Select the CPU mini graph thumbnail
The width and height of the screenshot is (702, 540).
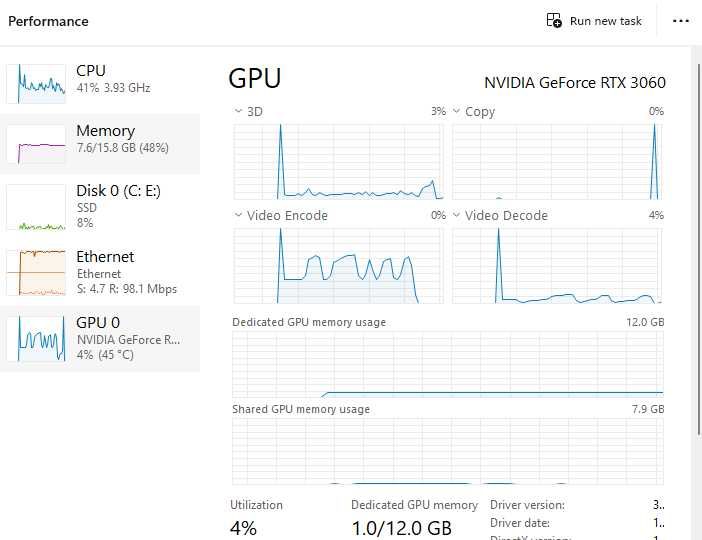coord(36,83)
